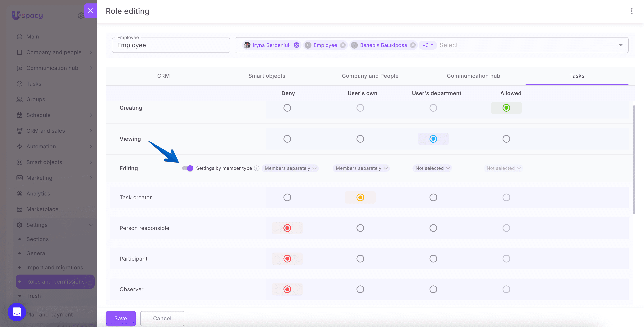Open the support chat widget

tap(17, 312)
